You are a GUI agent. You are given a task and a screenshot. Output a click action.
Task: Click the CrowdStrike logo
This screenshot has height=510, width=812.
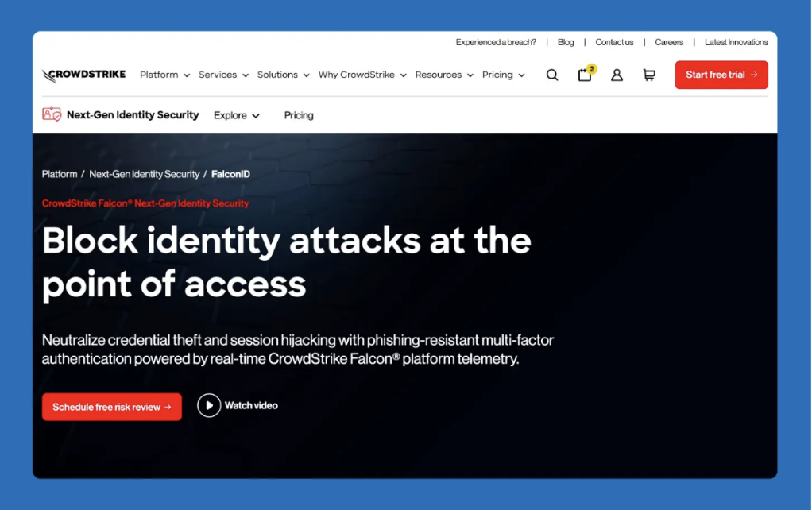point(84,75)
